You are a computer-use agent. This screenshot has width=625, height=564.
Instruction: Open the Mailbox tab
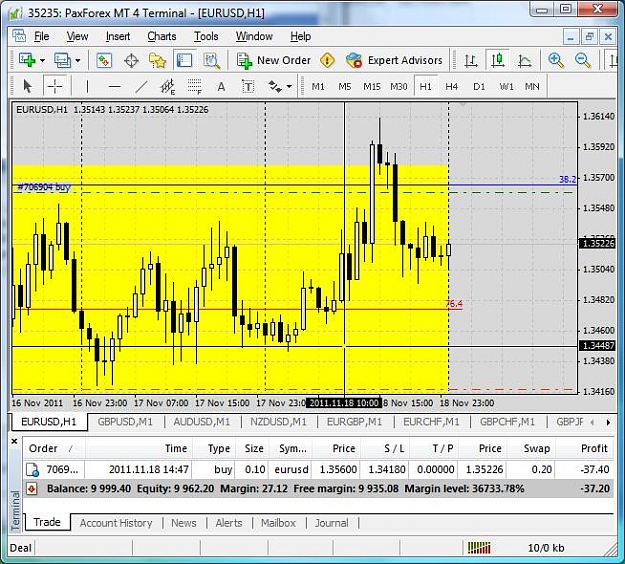[278, 523]
